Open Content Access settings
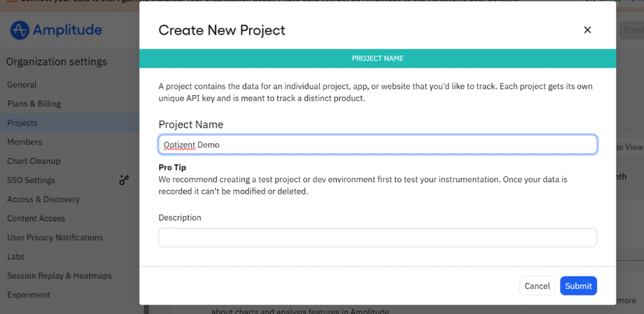 [x=36, y=218]
